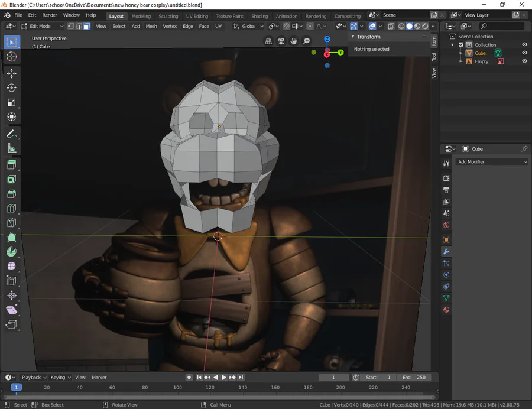Click the End frame field
The width and height of the screenshot is (532, 409).
coord(414,378)
